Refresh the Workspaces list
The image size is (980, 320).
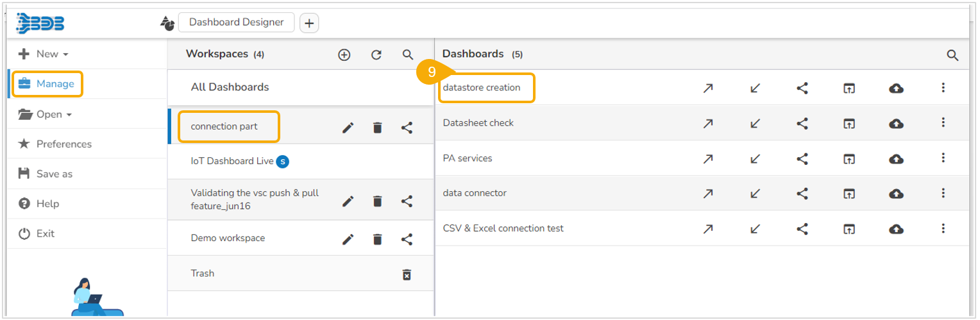[376, 55]
